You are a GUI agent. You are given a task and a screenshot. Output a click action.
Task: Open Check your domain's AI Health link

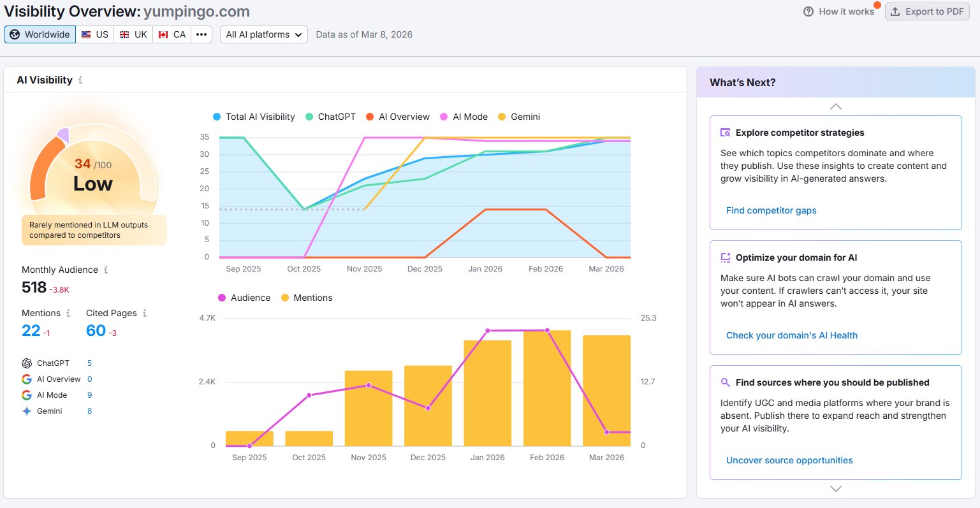click(x=791, y=335)
